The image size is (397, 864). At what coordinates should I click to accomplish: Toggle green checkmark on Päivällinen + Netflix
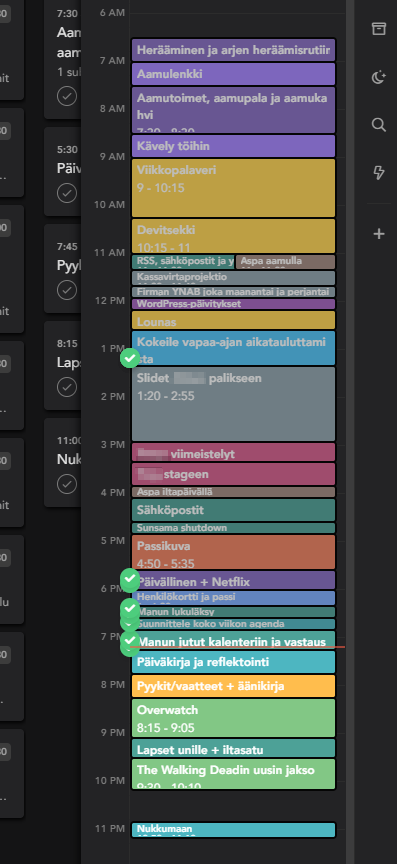coord(130,579)
